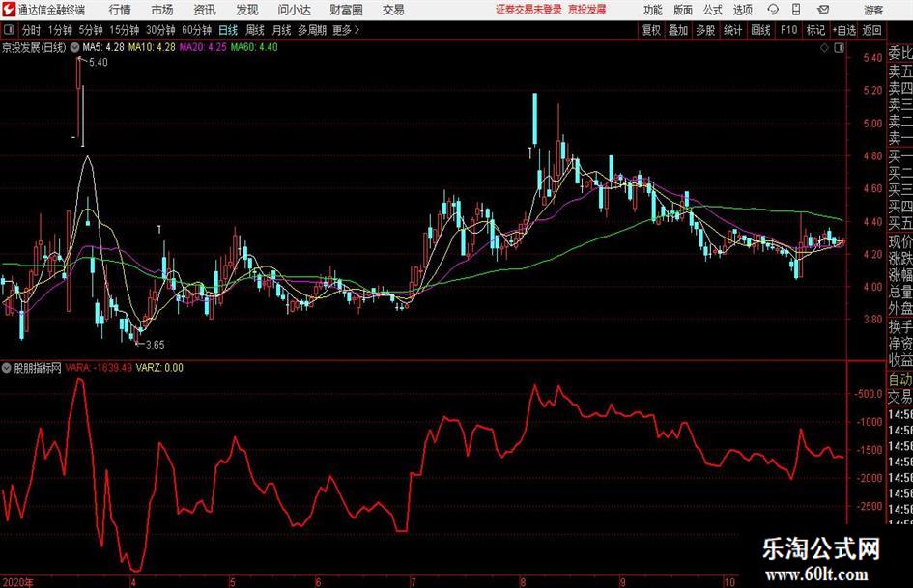Viewport: 913px width, 588px height.
Task: Click the -1500 indicator axis label
Action: coord(870,450)
